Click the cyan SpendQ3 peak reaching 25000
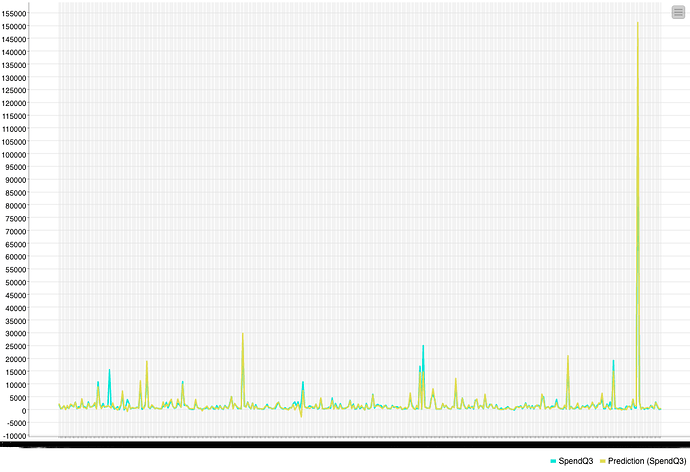Screen dimensions: 690x472 pyautogui.click(x=423, y=346)
